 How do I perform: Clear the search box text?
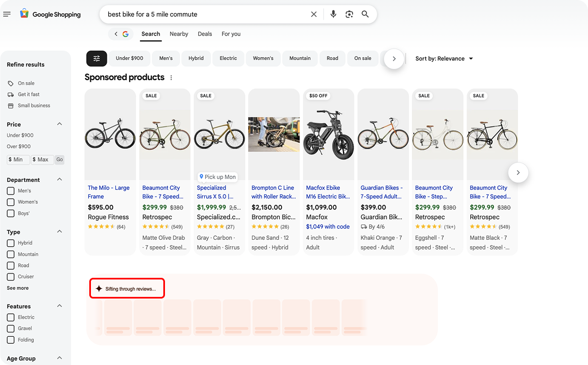click(x=314, y=14)
